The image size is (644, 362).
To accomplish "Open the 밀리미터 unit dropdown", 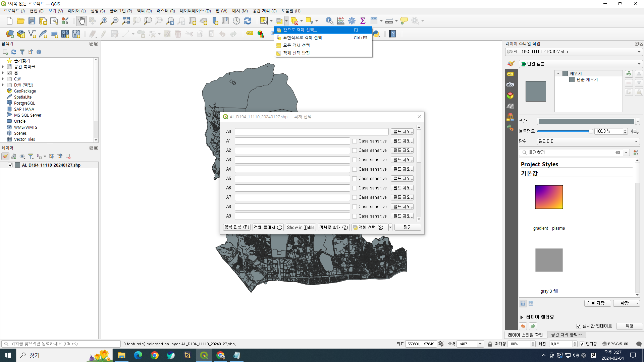I will click(588, 141).
